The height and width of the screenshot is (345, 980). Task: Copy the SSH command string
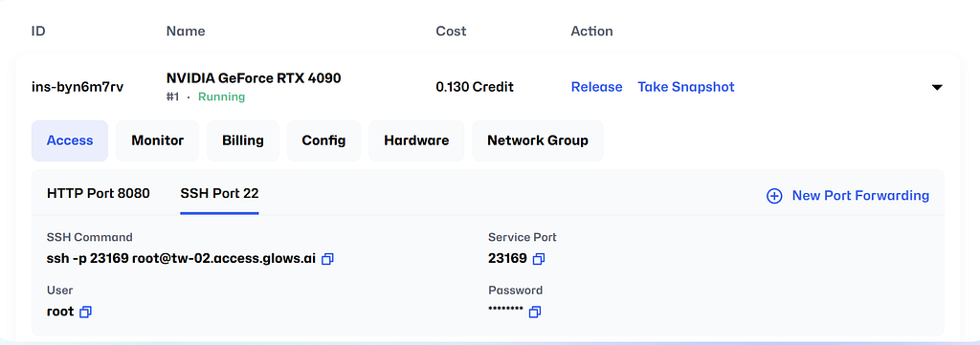327,258
